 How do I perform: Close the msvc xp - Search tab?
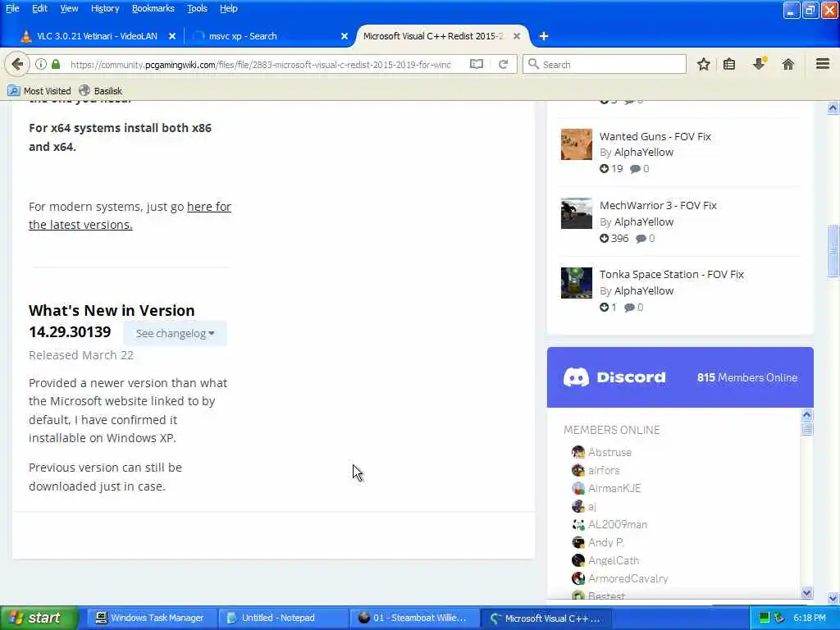pos(345,36)
